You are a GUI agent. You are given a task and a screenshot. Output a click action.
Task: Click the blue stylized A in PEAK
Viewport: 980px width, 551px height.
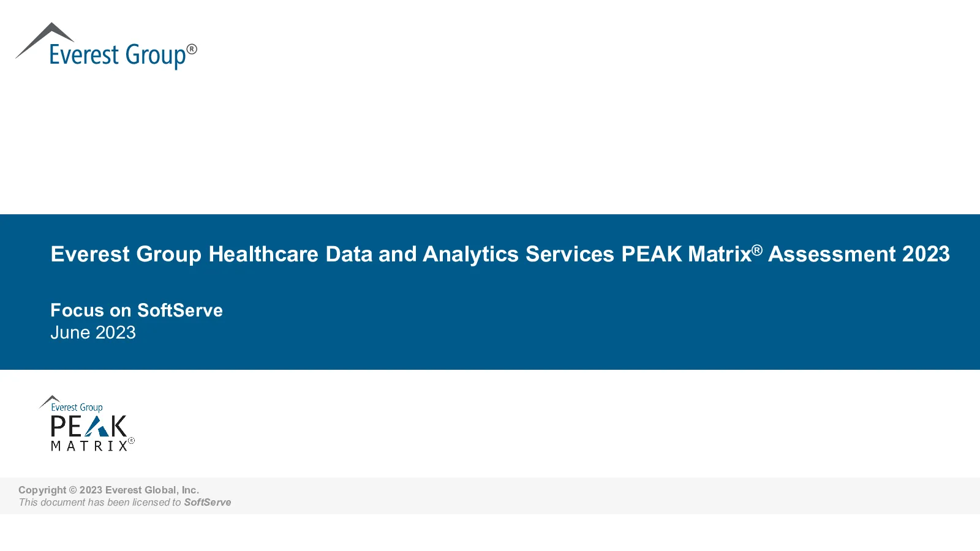96,427
